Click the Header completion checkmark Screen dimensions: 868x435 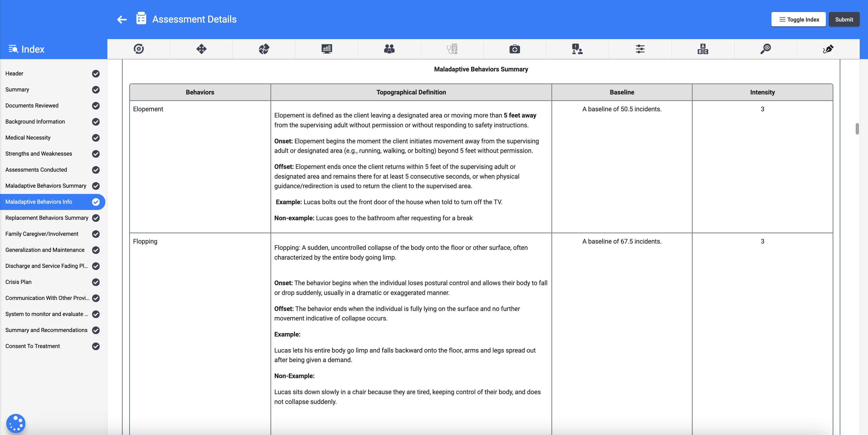[95, 74]
